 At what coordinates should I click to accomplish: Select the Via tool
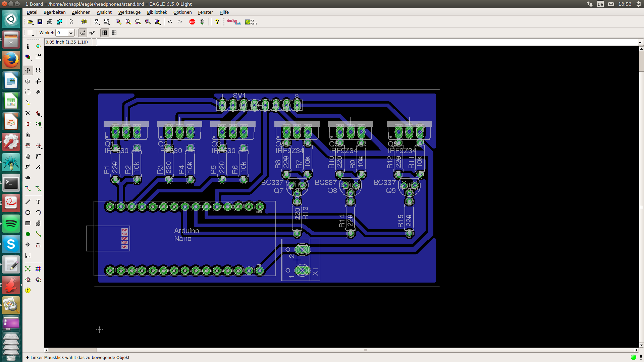(28, 234)
